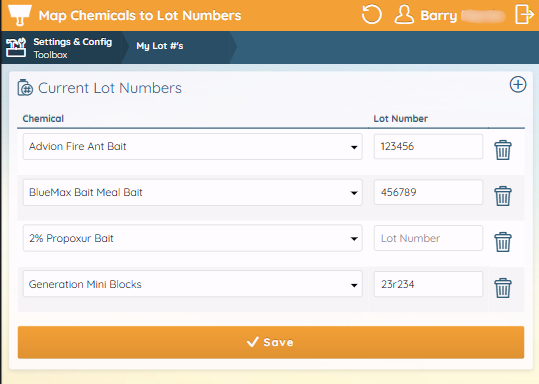Click the Barry username text
The height and width of the screenshot is (384, 539).
coord(439,15)
